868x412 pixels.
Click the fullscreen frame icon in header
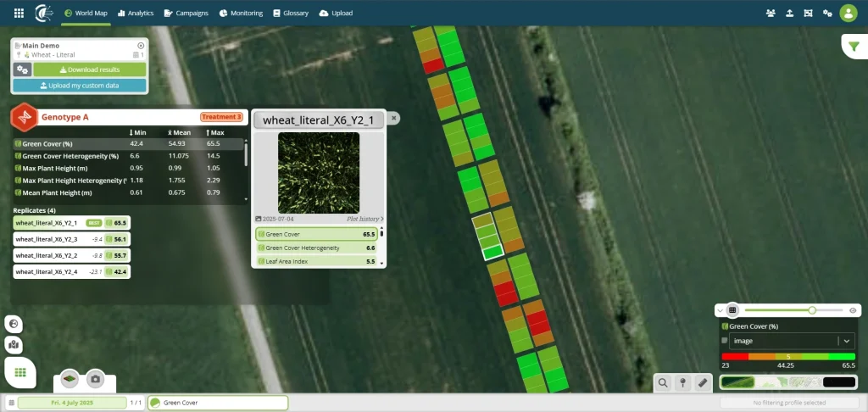pyautogui.click(x=808, y=13)
